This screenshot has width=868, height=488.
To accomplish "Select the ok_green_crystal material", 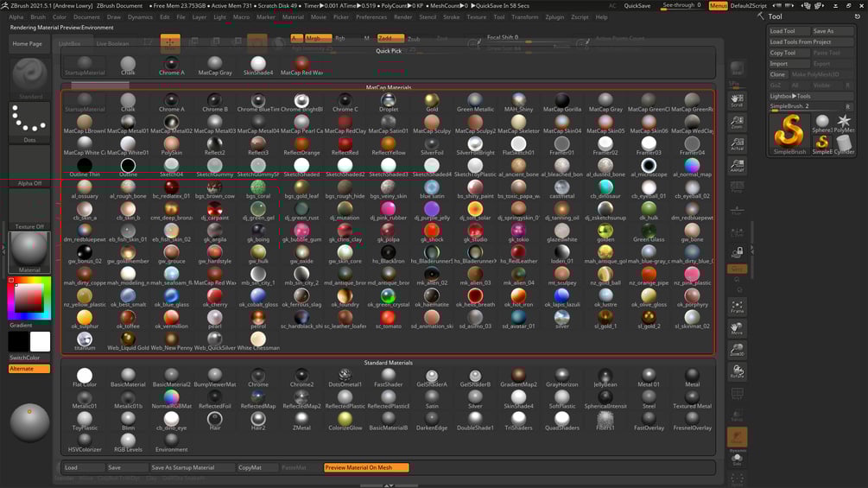I will 389,296.
